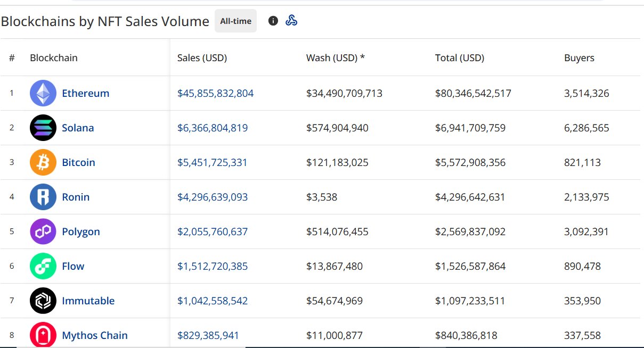The width and height of the screenshot is (644, 348).
Task: Select Polygon wash value $514,076,455
Action: pos(337,231)
